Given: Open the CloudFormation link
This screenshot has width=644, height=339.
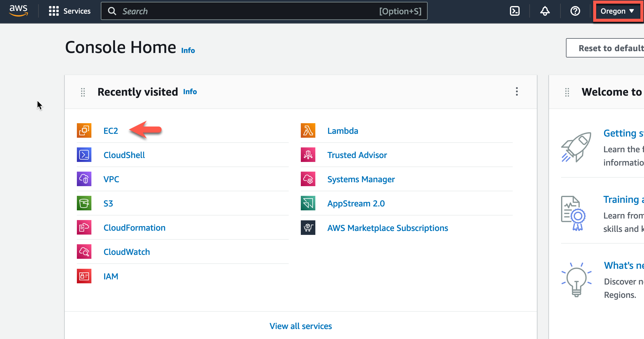Looking at the screenshot, I should (134, 228).
